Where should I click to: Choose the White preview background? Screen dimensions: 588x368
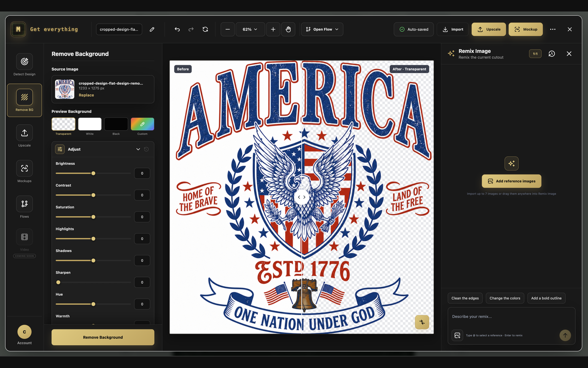tap(90, 124)
